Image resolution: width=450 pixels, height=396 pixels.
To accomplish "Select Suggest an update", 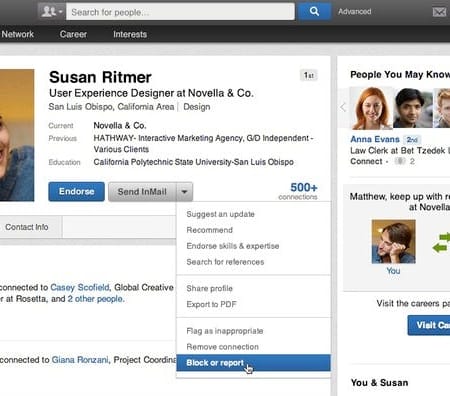I will coord(220,214).
